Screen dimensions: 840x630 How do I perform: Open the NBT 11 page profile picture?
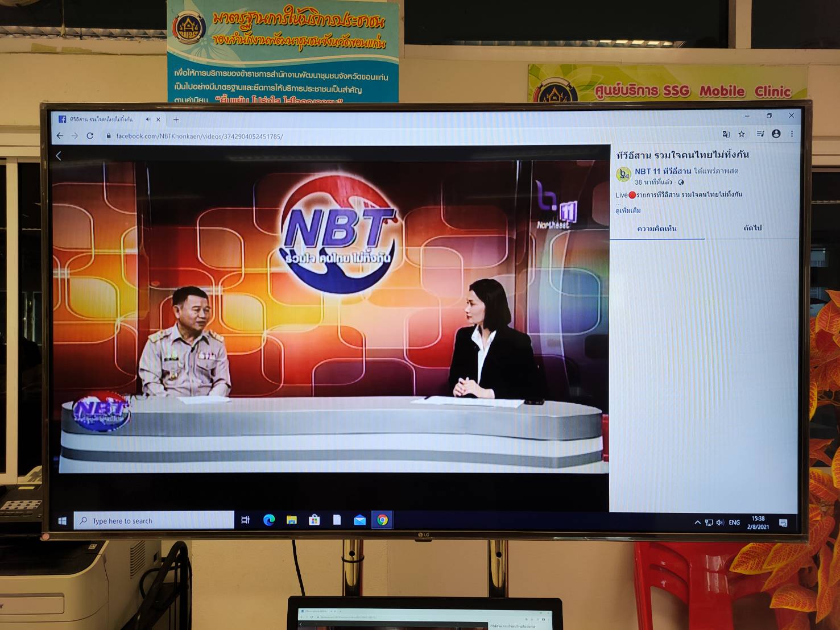click(624, 175)
